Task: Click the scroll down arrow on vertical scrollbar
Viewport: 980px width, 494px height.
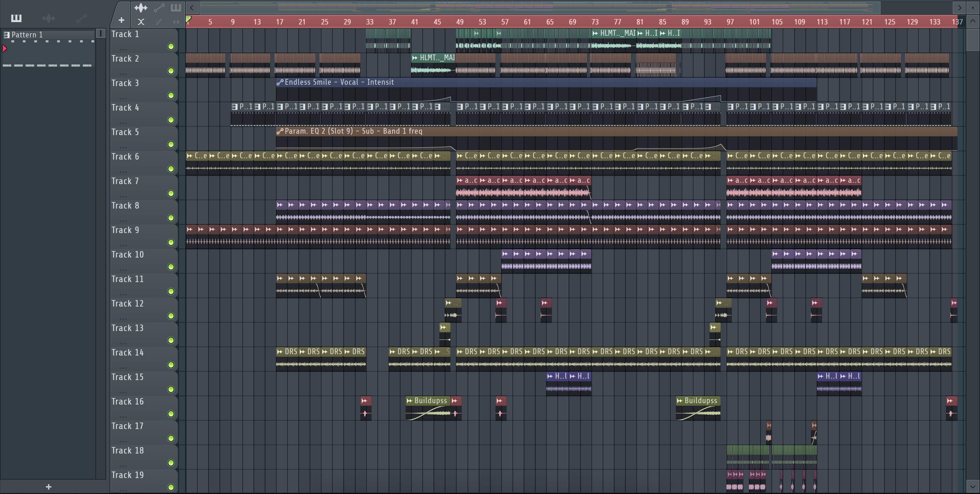Action: coord(973,486)
